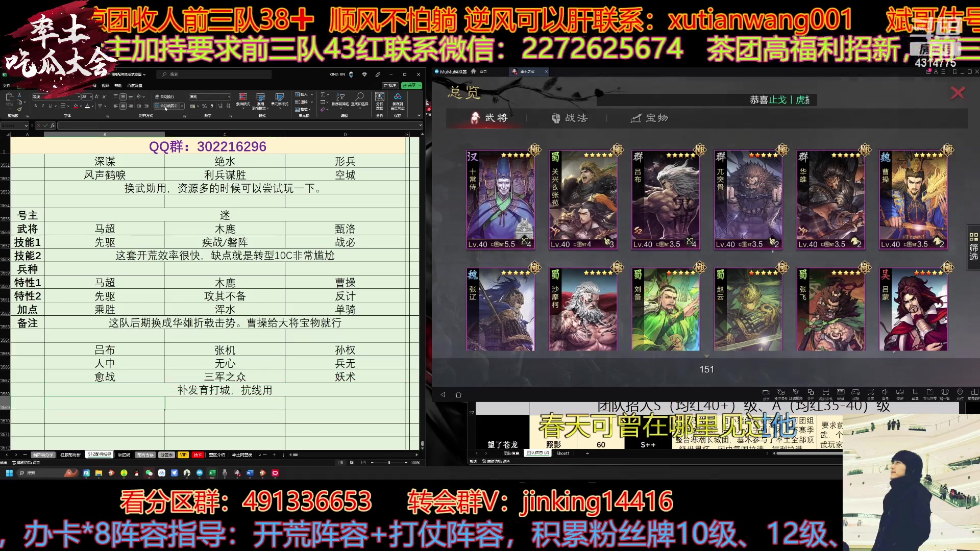The image size is (980, 551).
Task: Open the font name dropdown
Action: pyautogui.click(x=79, y=96)
